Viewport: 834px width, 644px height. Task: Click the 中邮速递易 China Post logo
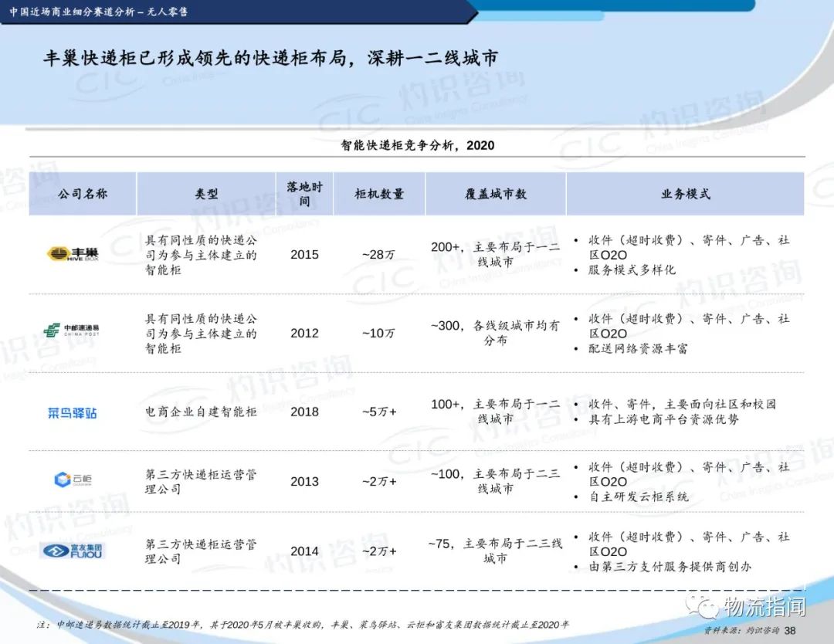pyautogui.click(x=71, y=331)
